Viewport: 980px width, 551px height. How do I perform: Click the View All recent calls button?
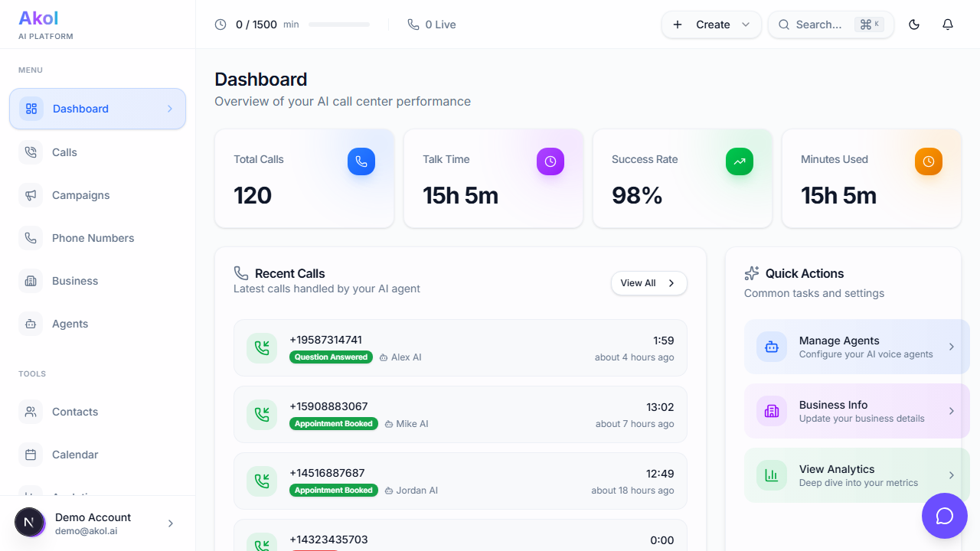pyautogui.click(x=648, y=283)
